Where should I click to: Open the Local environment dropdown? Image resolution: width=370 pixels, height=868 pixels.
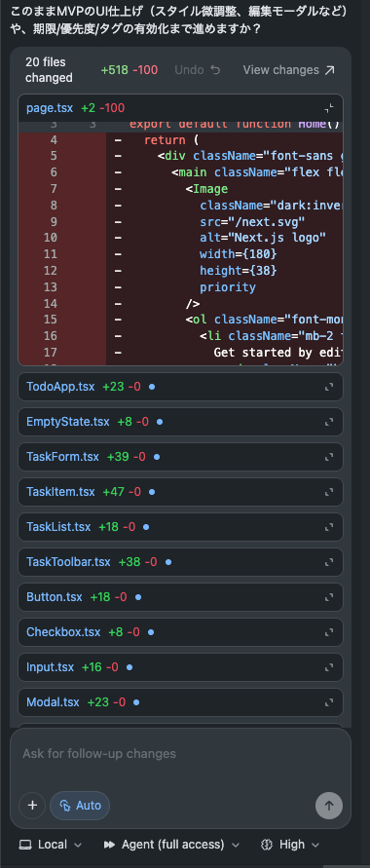[x=51, y=845]
